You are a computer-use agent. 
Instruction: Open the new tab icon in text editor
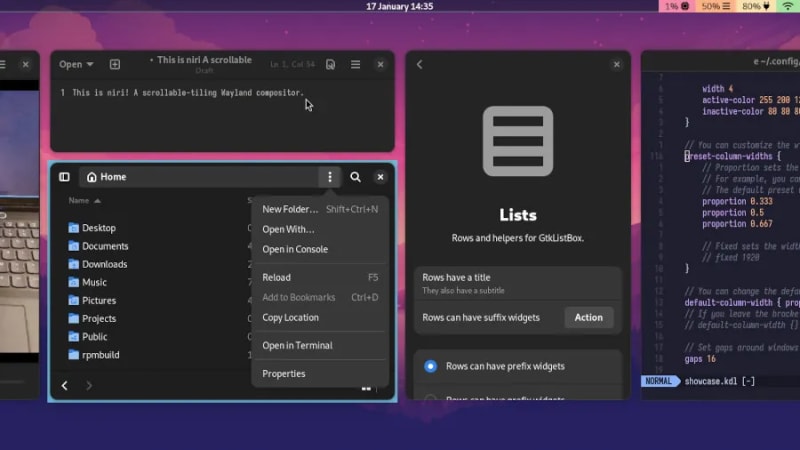point(115,64)
